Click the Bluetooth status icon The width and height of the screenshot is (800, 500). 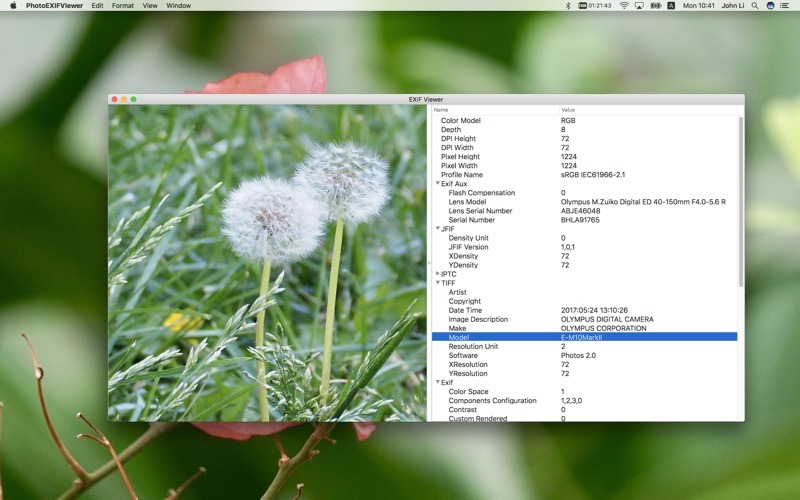568,5
